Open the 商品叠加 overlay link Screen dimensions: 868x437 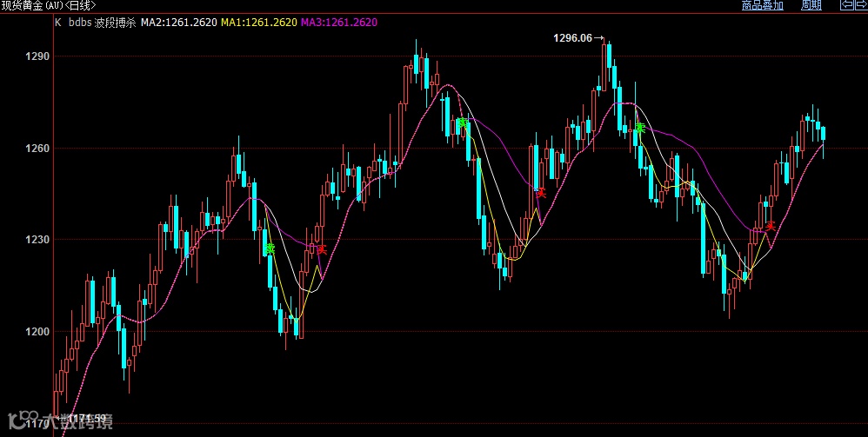[x=762, y=5]
